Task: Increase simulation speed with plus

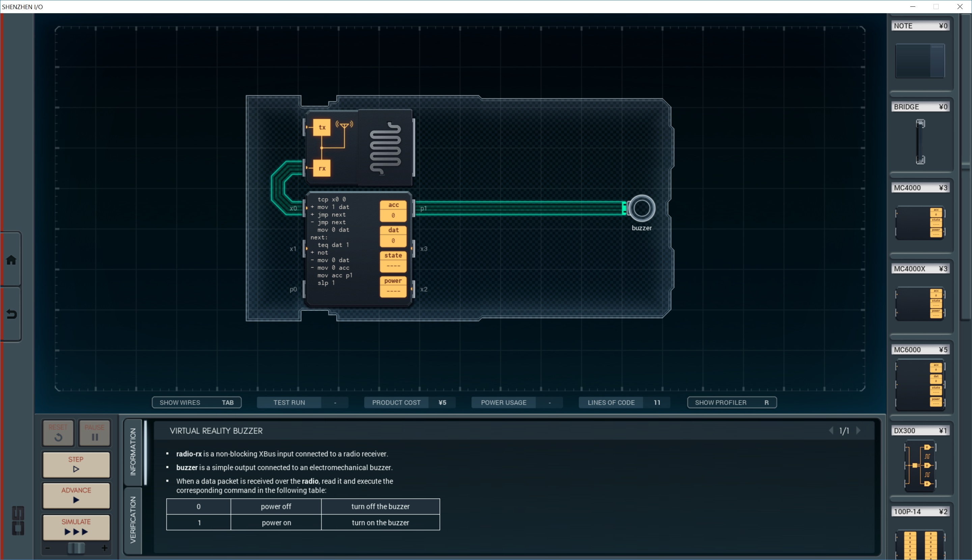Action: (104, 548)
